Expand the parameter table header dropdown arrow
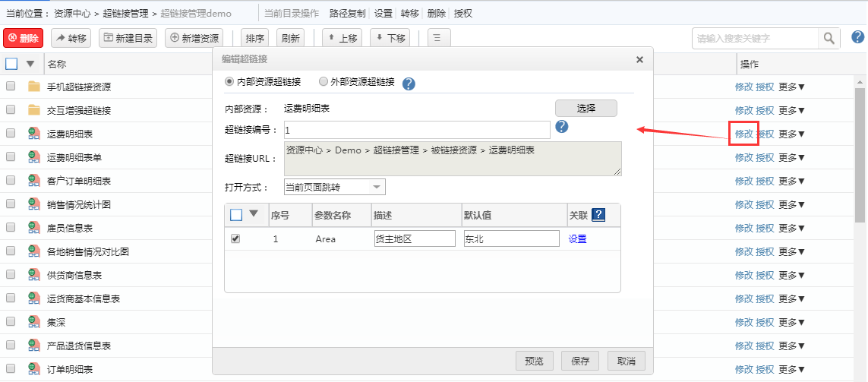Screen dimensions: 868x382 point(254,214)
